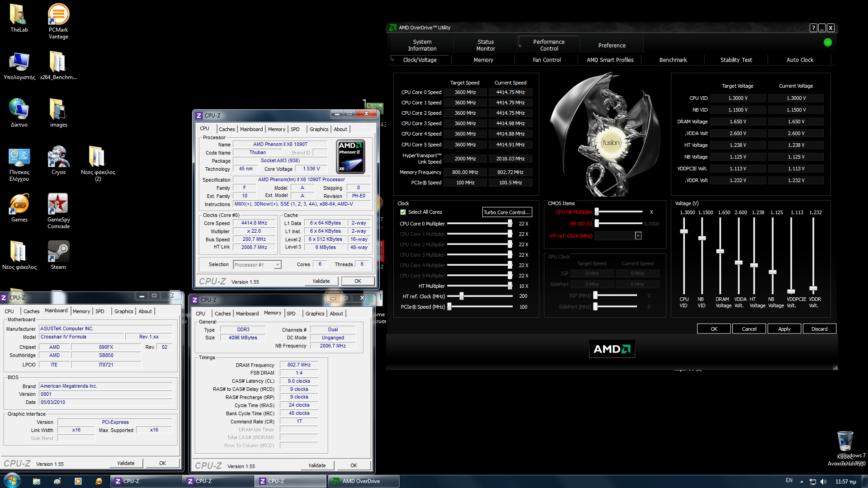Click OK in AMD OverDrive
This screenshot has width=868, height=488.
pos(713,329)
